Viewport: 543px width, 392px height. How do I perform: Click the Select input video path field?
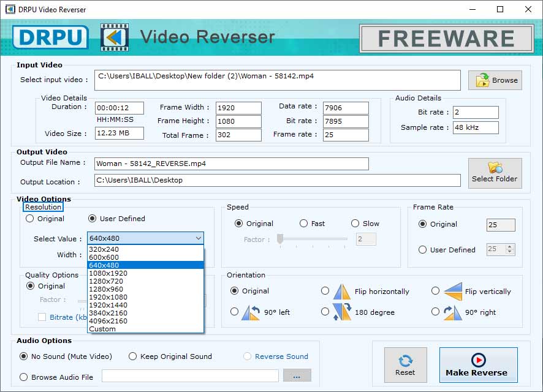click(x=278, y=80)
